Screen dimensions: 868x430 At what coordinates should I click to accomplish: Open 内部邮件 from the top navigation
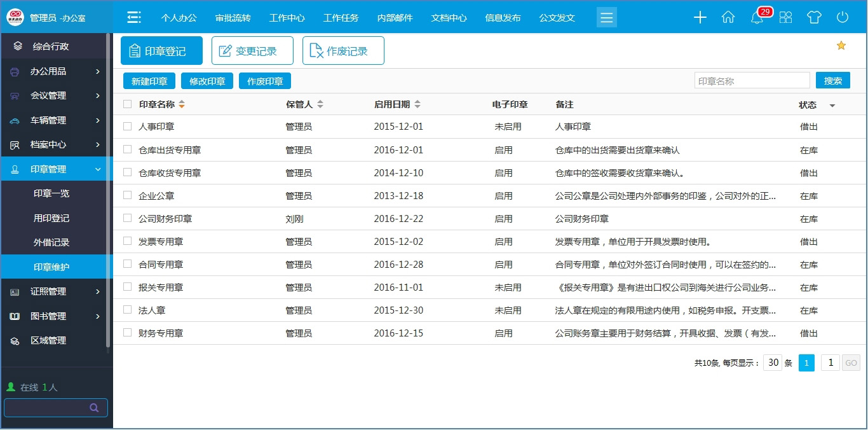[x=394, y=18]
